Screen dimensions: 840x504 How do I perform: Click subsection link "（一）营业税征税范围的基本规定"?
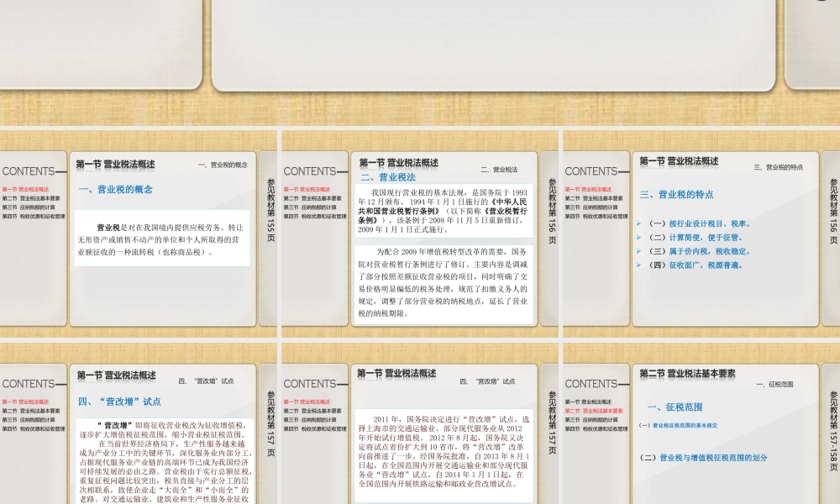(x=679, y=425)
